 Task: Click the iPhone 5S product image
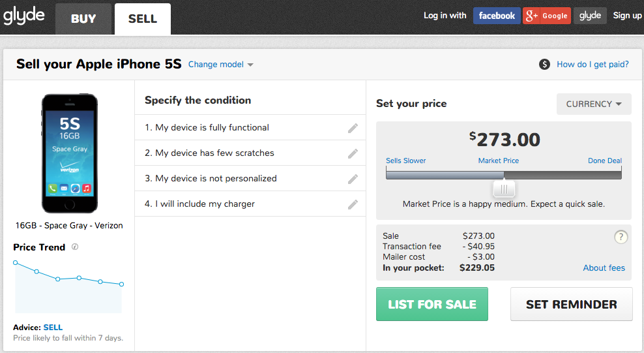pyautogui.click(x=69, y=153)
